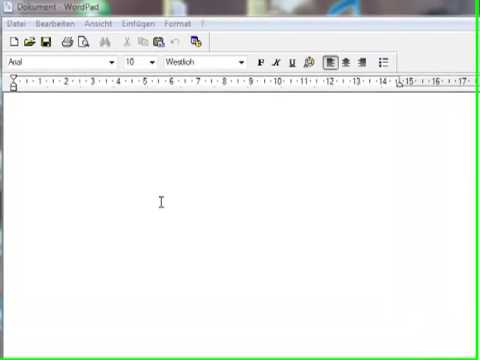The image size is (480, 360).
Task: Click the right margin marker on the ruler
Action: coord(399,83)
